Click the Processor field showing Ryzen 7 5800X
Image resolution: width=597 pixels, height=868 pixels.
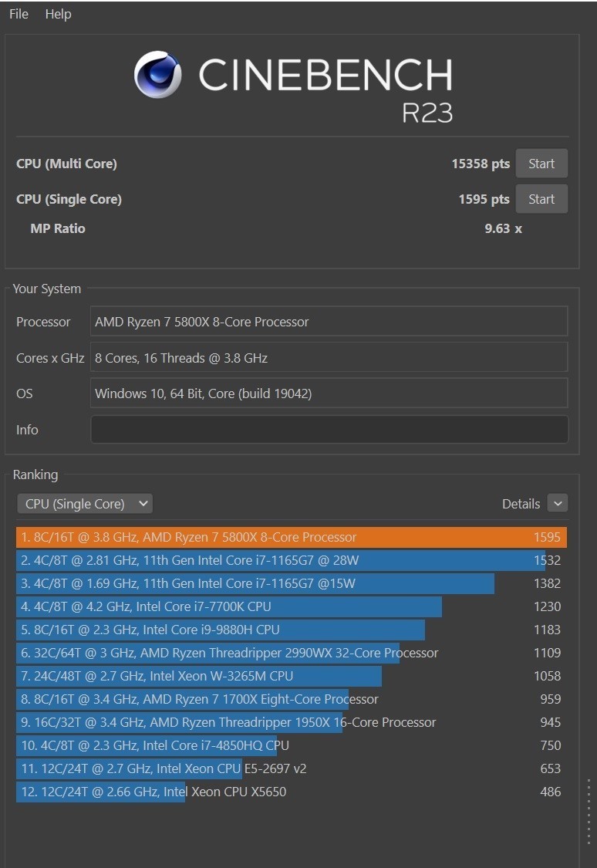(329, 322)
